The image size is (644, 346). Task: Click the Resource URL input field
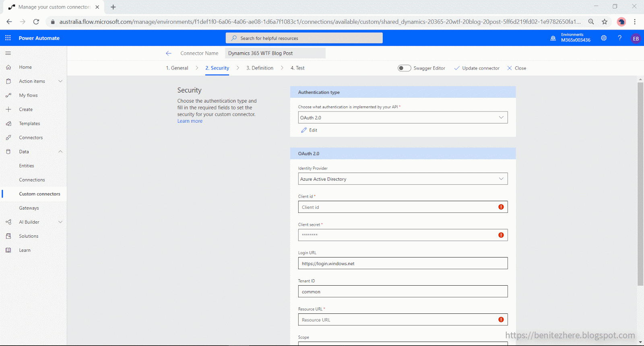[403, 319]
